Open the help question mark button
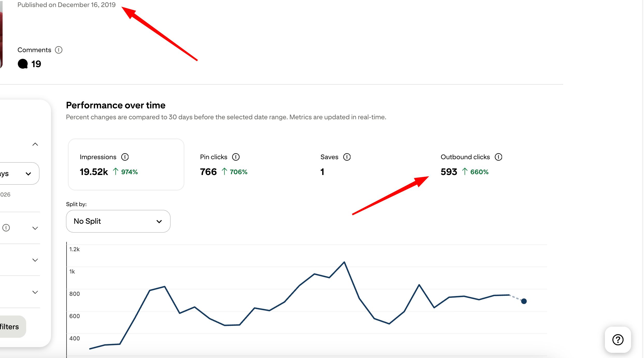This screenshot has height=358, width=644. click(618, 340)
